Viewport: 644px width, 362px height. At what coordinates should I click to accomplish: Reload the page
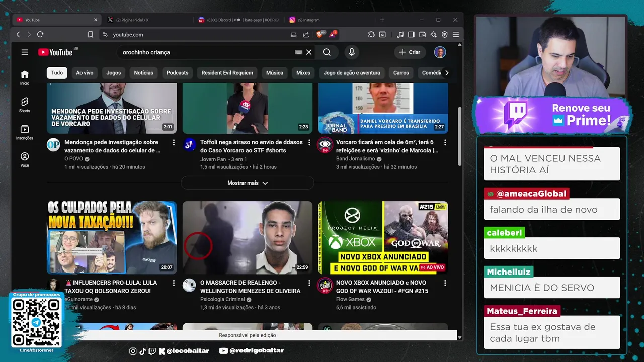(x=40, y=34)
